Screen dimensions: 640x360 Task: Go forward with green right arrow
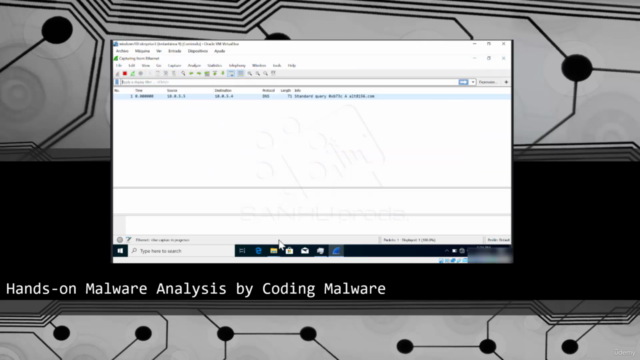(199, 73)
